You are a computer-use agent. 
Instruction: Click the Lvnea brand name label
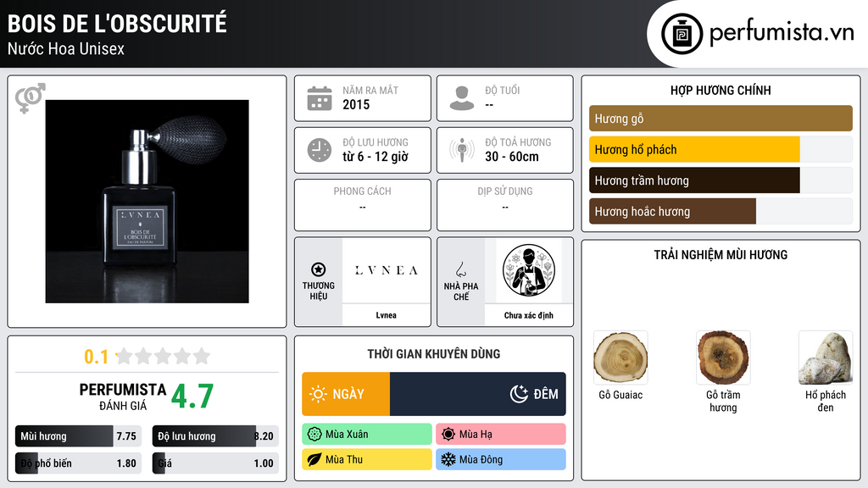click(x=386, y=315)
